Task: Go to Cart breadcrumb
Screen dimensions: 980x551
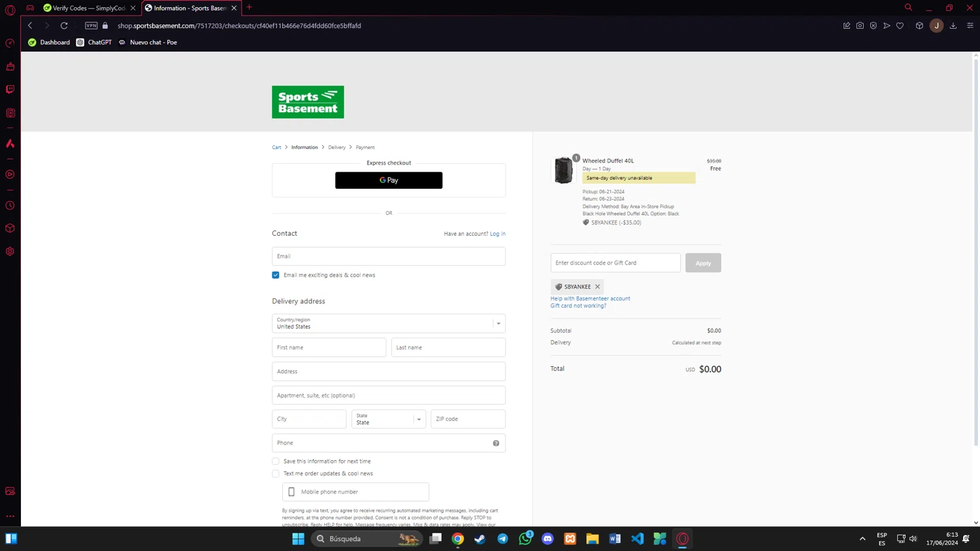Action: pyautogui.click(x=276, y=148)
